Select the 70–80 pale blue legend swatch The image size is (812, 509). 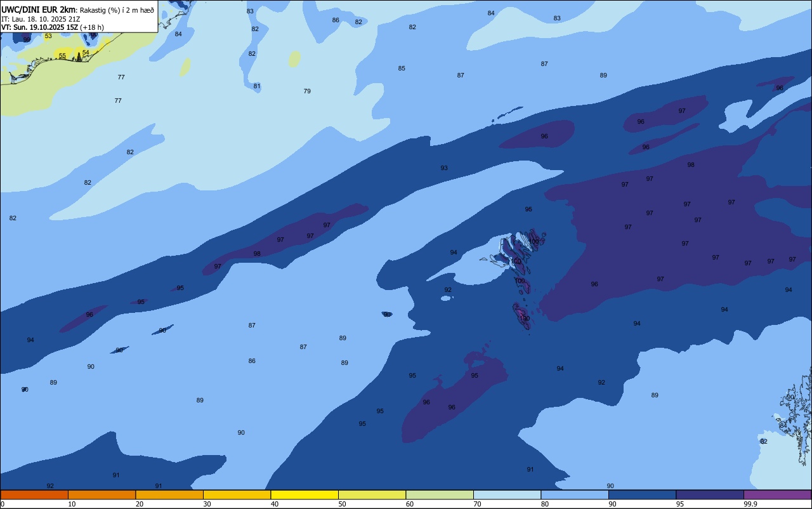507,494
